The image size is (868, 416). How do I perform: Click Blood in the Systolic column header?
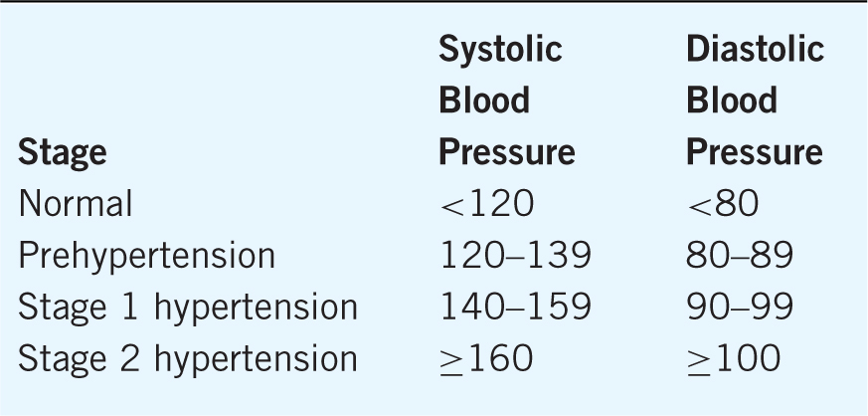[x=484, y=101]
